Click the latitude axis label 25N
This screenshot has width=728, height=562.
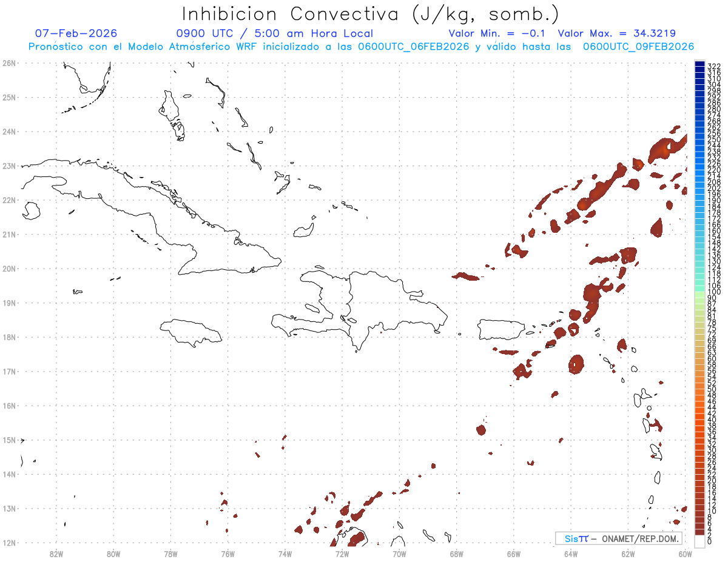click(x=8, y=97)
